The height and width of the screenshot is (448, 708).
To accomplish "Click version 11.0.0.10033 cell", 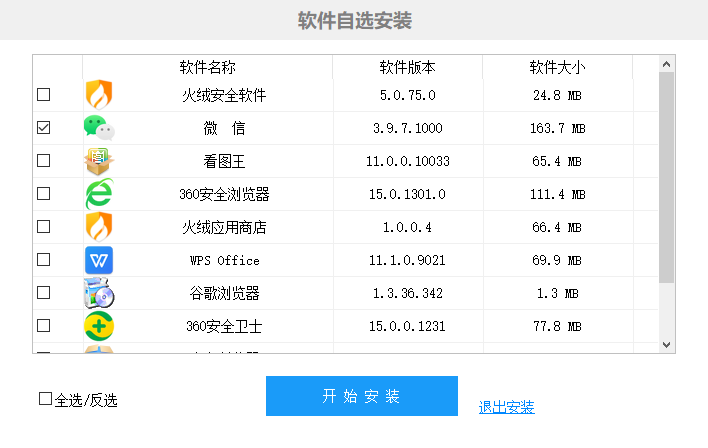I will pos(408,161).
